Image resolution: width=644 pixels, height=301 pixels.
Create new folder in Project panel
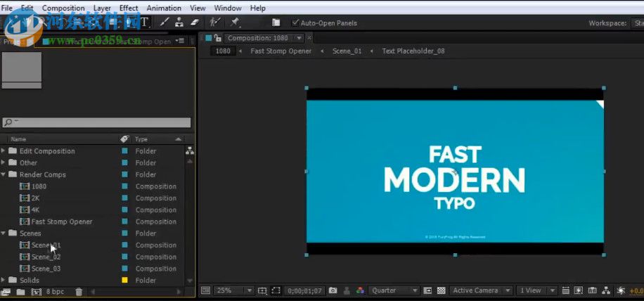21,291
